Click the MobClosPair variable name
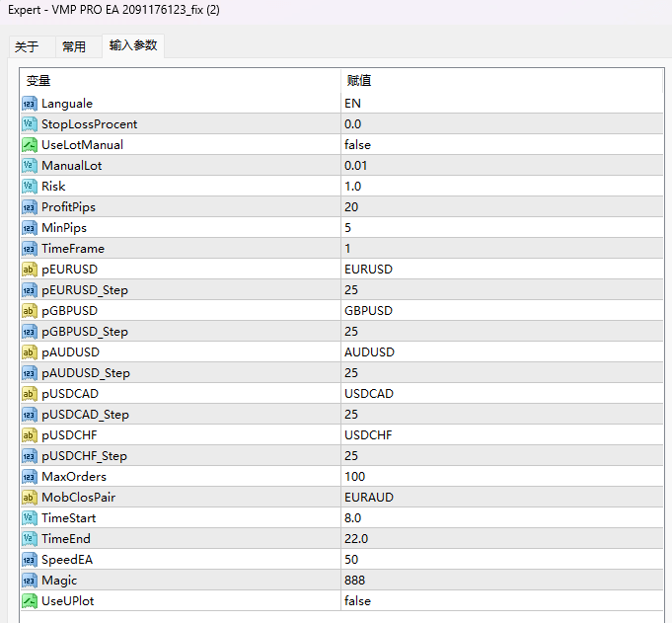672x623 pixels. (x=78, y=498)
